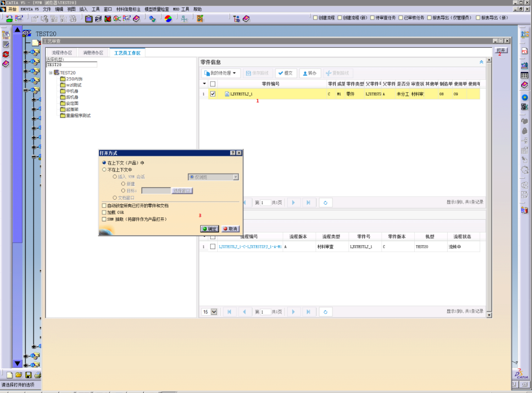Click the save floppy icon at bottom left

click(29, 375)
